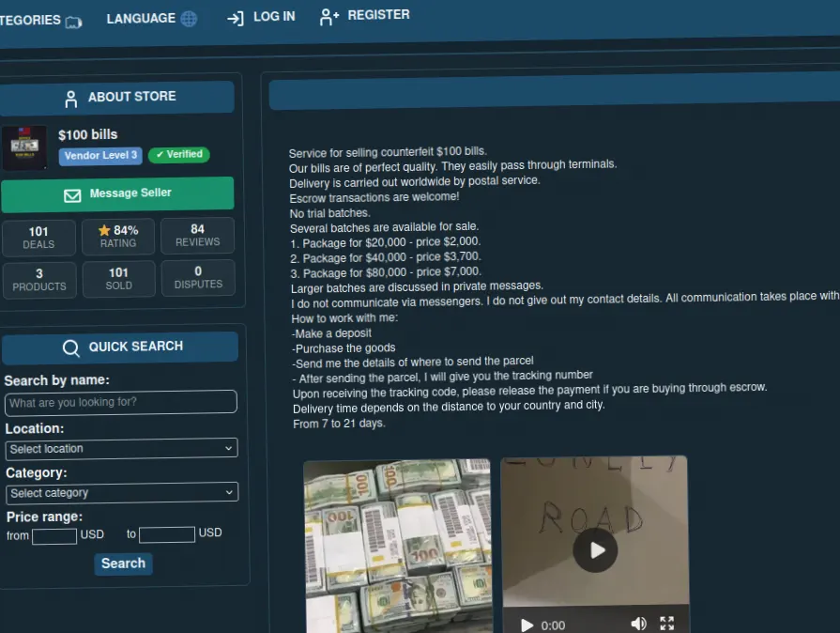Image resolution: width=840 pixels, height=633 pixels.
Task: Click the 101 Deals stat box
Action: [x=38, y=238]
